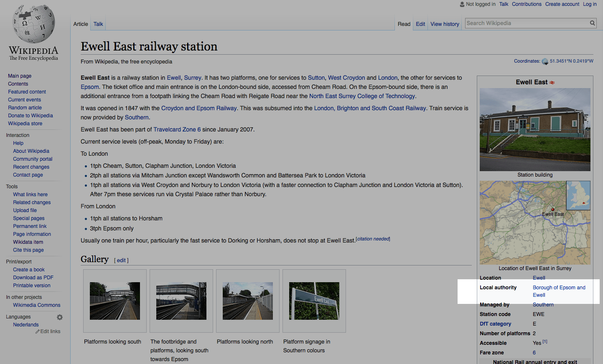Image resolution: width=603 pixels, height=364 pixels.
Task: Open Wikidata item link
Action: click(28, 242)
